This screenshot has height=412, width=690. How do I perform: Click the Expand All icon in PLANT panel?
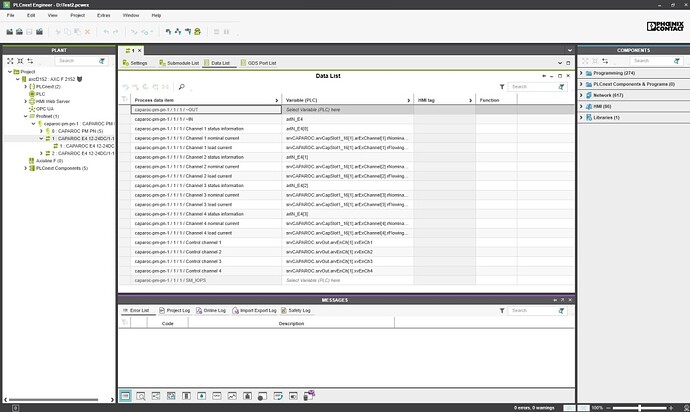tap(10, 61)
